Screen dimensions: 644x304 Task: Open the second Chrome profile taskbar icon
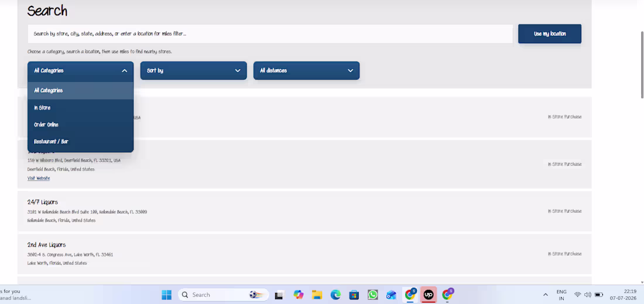(x=447, y=295)
